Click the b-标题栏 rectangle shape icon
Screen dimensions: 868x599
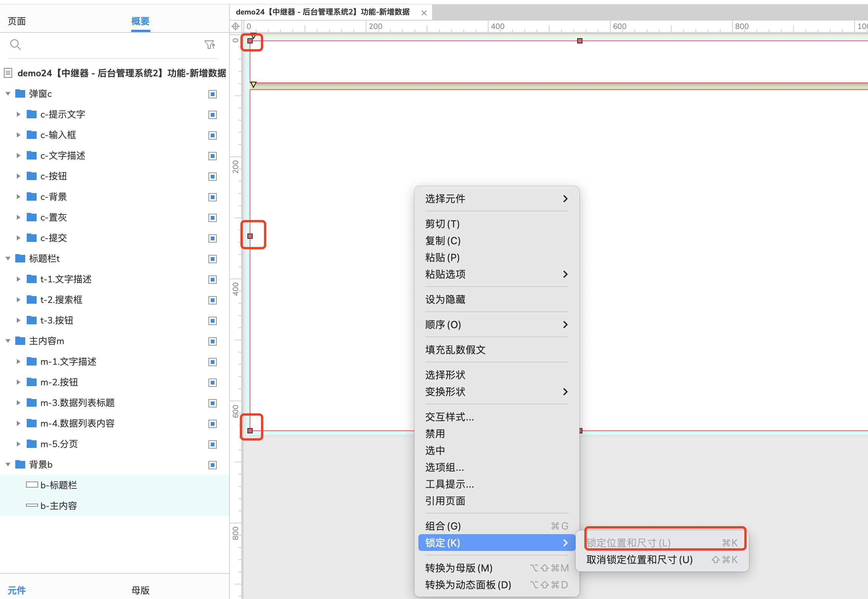coord(32,485)
